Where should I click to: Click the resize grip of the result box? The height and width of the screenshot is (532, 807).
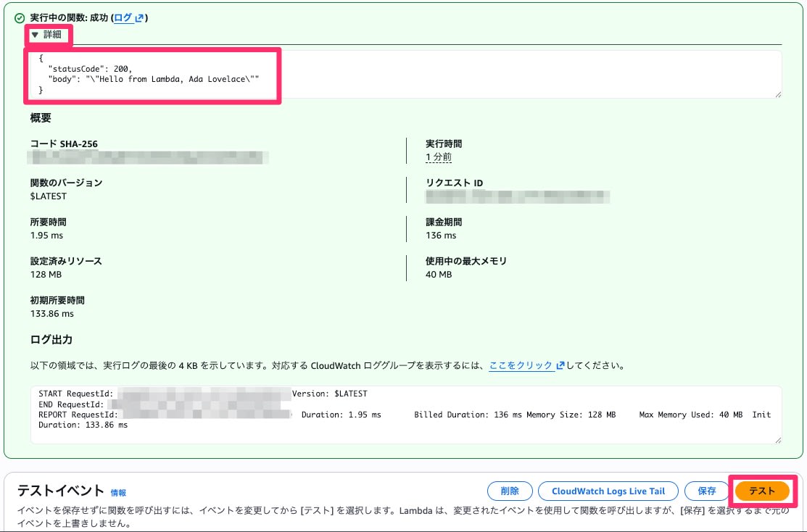click(x=779, y=94)
